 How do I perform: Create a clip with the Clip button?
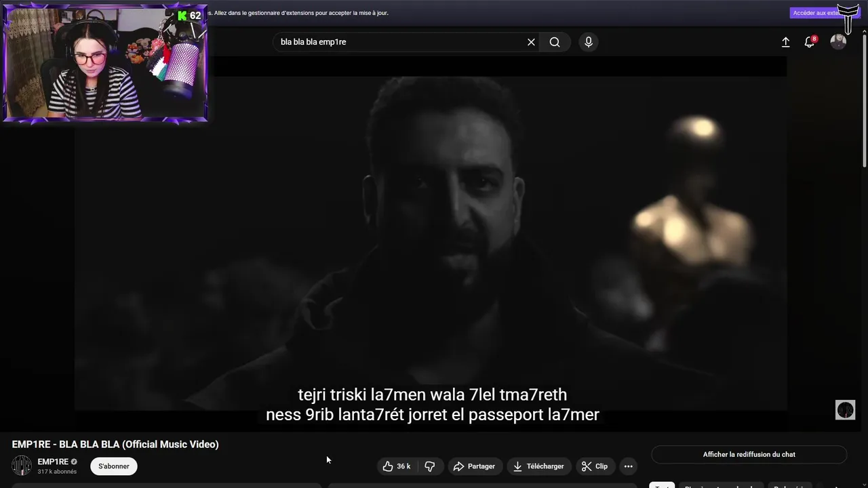point(595,466)
